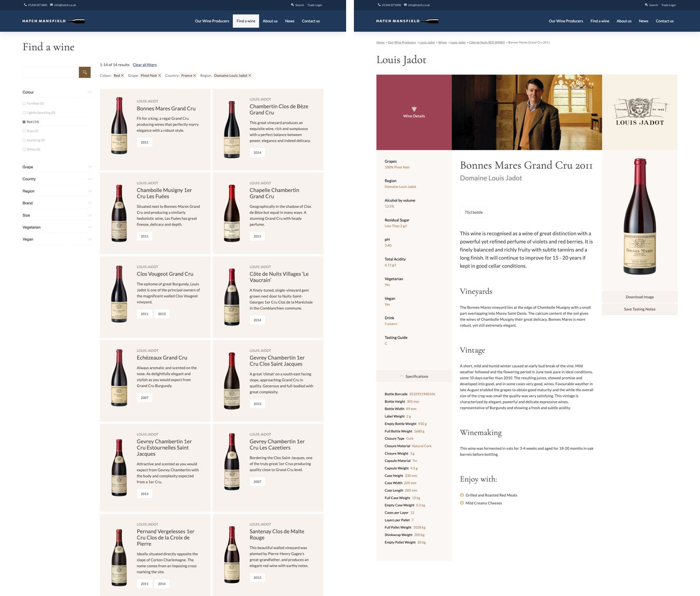Open the Santenay Clos de Malte Rouge bottle thumbnail

[x=232, y=555]
